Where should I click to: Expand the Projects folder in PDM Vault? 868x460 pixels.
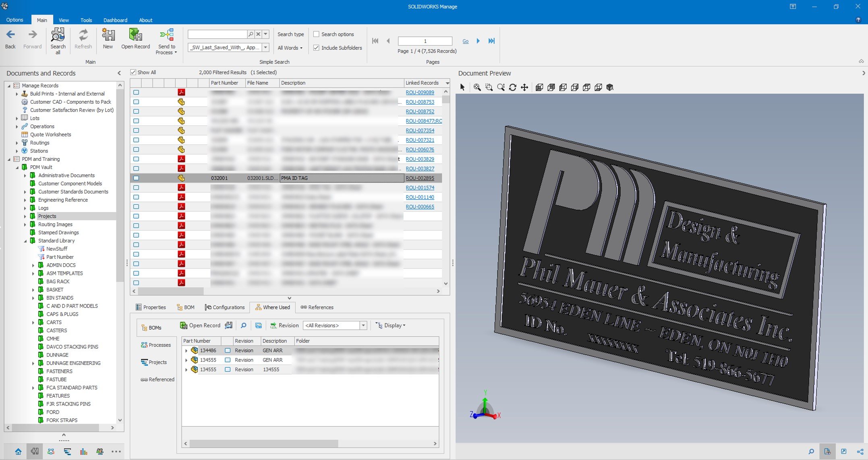[x=25, y=216]
